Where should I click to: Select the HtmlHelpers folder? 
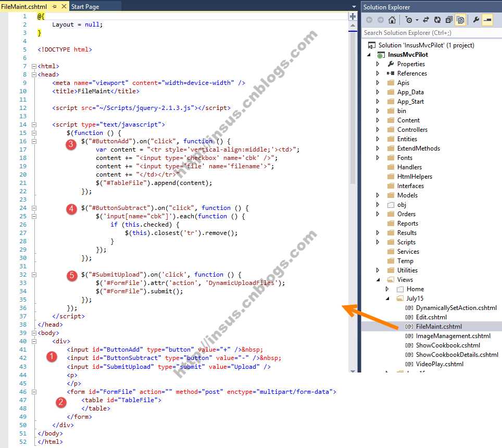click(x=415, y=177)
